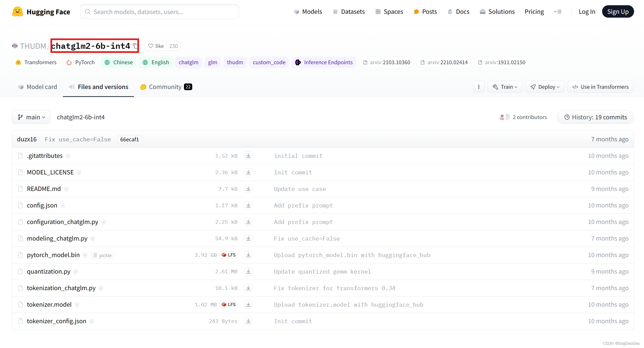Filter by the Transformers tag
644x348 pixels.
pyautogui.click(x=36, y=62)
